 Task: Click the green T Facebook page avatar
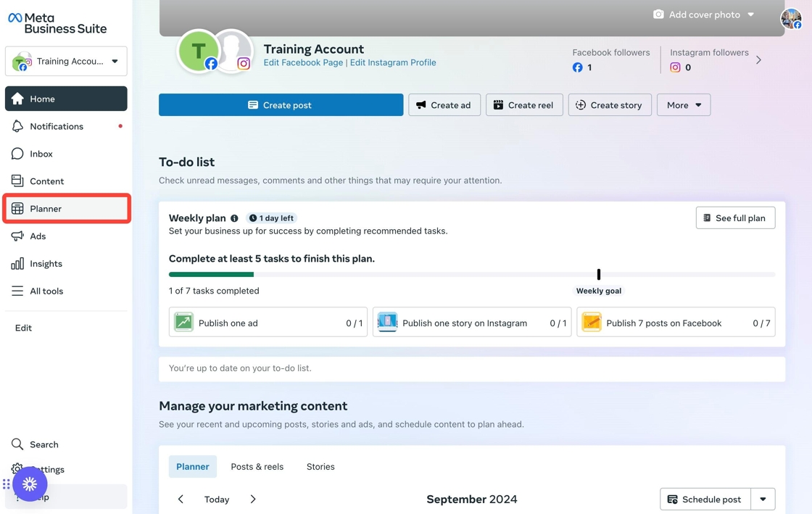point(198,51)
